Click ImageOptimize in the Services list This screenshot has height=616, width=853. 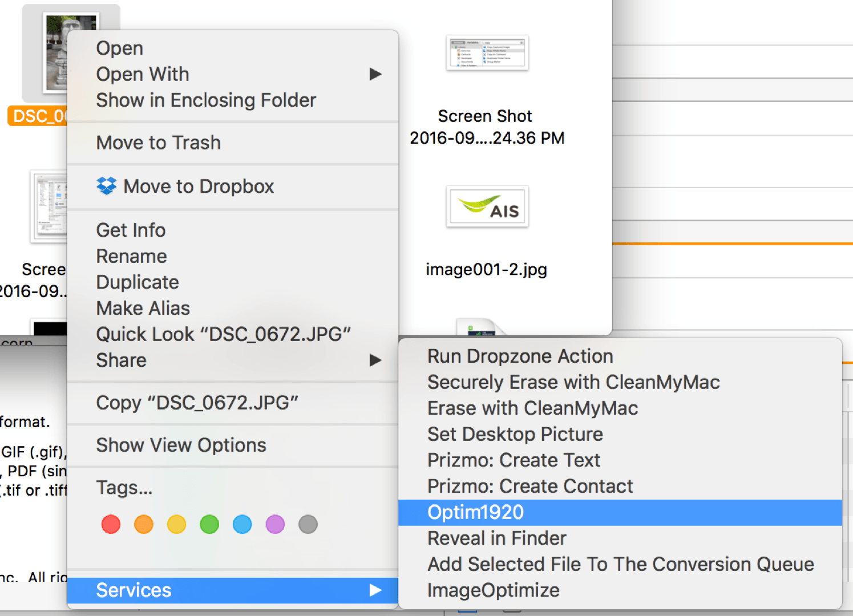[493, 590]
